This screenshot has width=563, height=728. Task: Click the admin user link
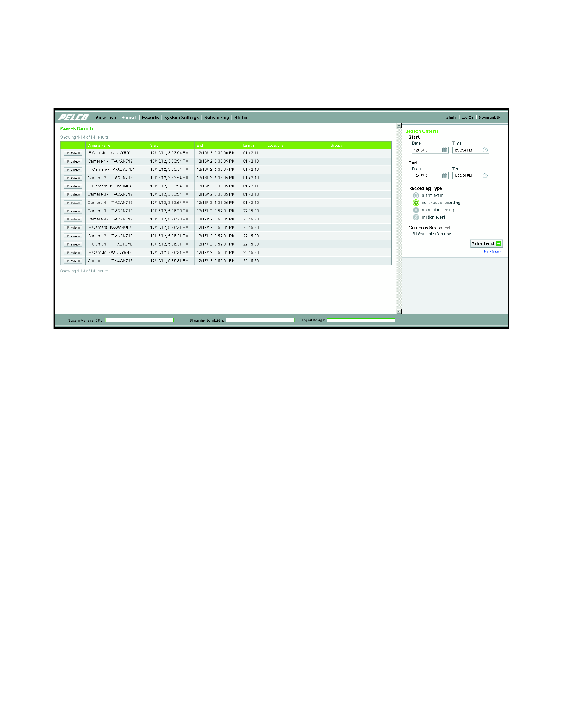click(x=451, y=118)
